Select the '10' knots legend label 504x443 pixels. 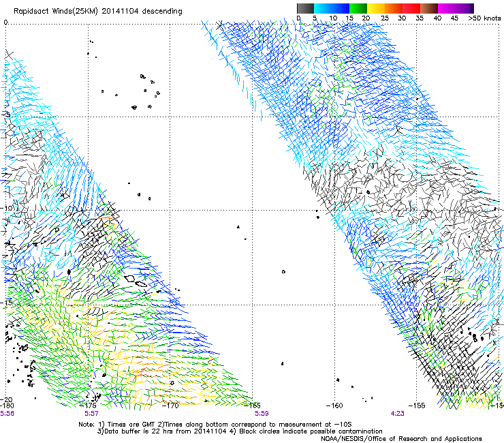(x=333, y=18)
